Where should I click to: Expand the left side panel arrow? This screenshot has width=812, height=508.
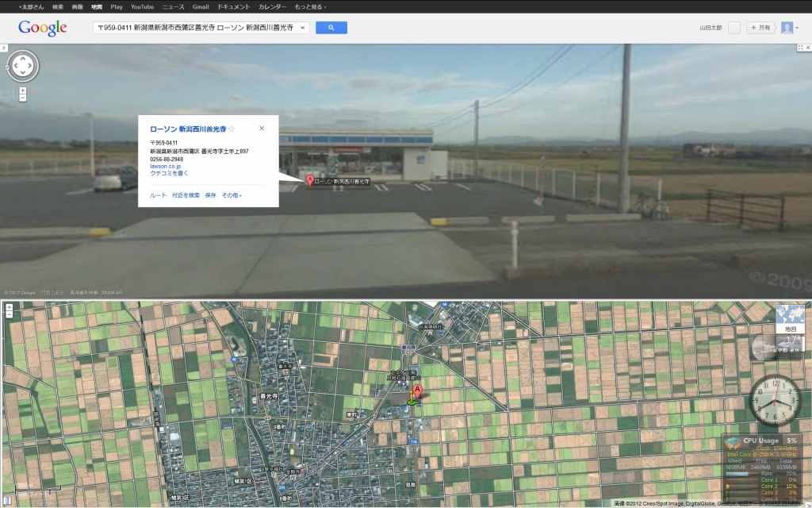coord(3,48)
